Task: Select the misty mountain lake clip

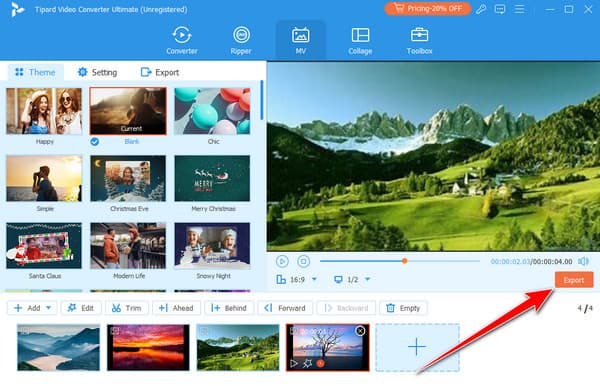Action: (59, 347)
